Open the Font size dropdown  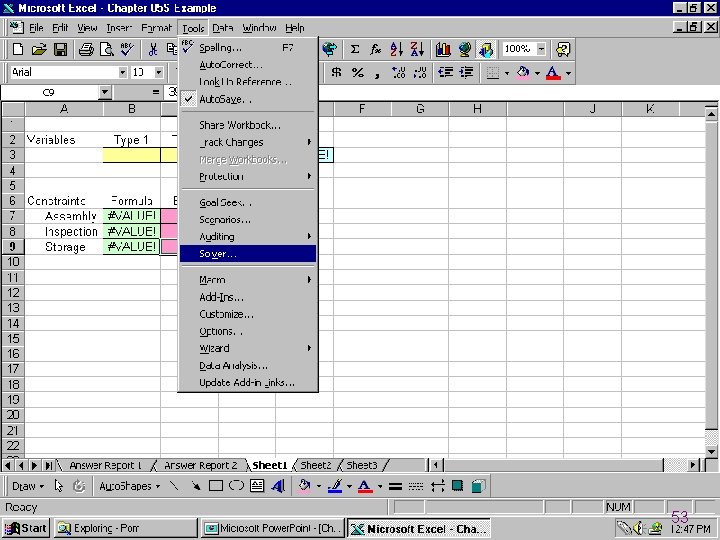click(158, 73)
